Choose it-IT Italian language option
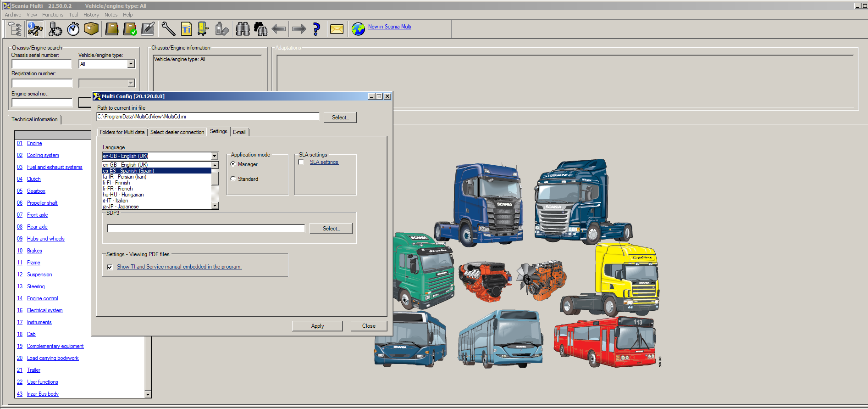The image size is (868, 409). click(x=156, y=201)
